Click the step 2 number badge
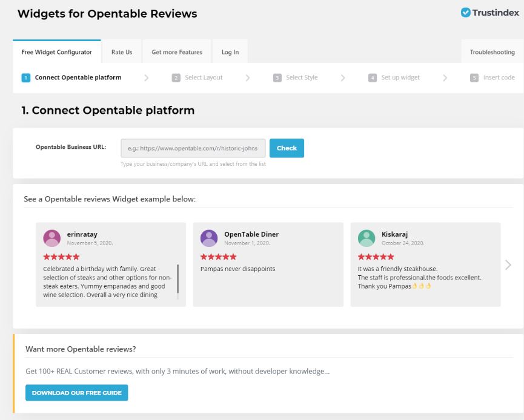Screen dimensions: 524x420 point(176,78)
